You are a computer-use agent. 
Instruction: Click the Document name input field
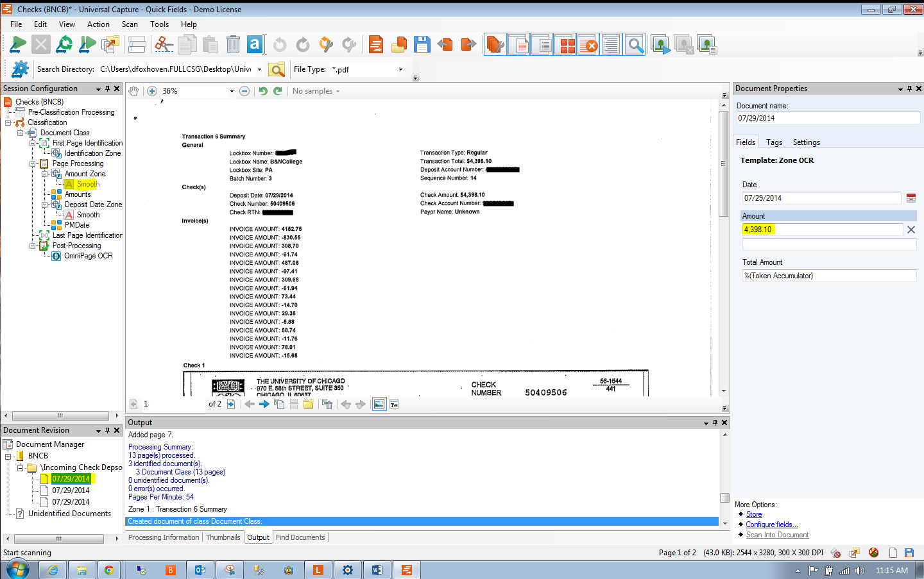pos(828,118)
